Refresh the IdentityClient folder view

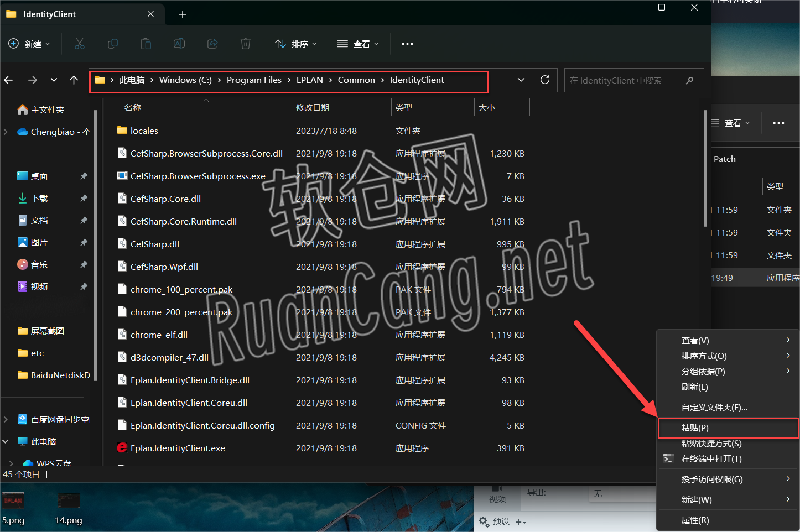(x=545, y=80)
